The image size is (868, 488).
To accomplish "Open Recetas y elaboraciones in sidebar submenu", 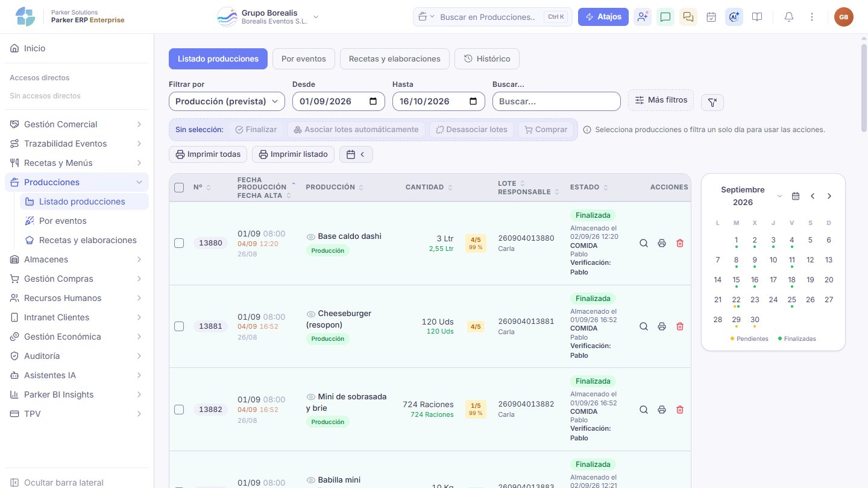I will [84, 240].
